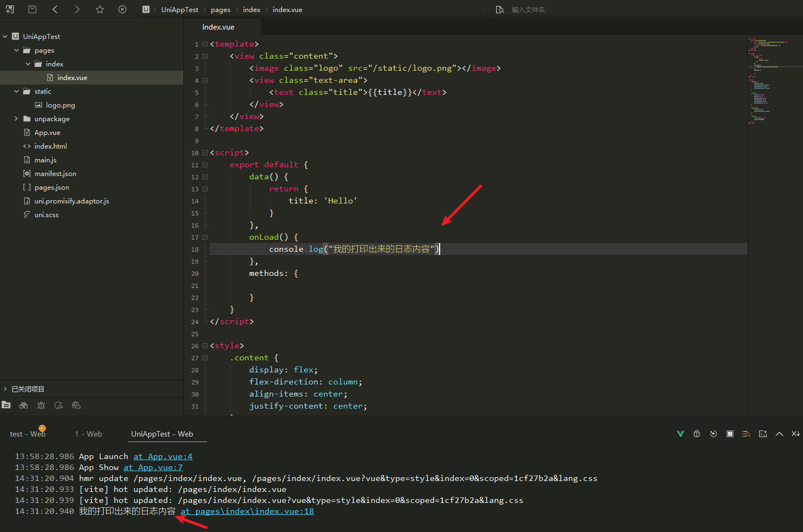
Task: Click the Vue logo icon in console bar
Action: coord(681,434)
